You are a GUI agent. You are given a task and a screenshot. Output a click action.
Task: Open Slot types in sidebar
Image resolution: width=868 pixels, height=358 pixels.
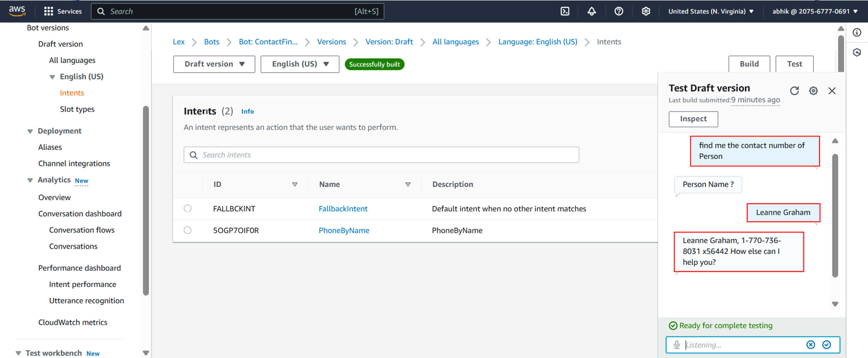point(77,109)
